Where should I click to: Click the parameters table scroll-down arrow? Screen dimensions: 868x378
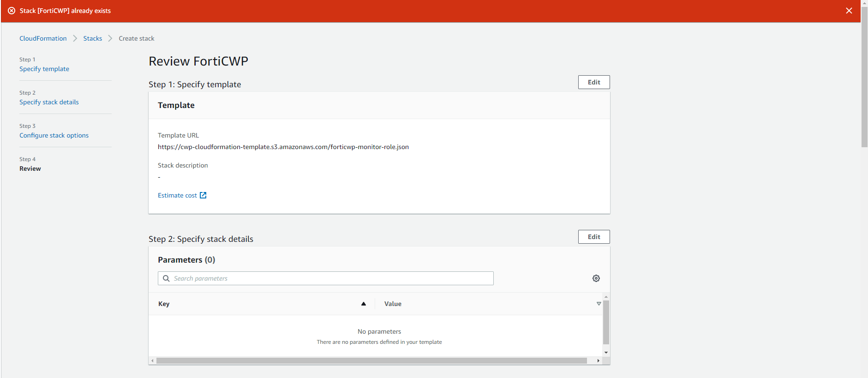606,353
